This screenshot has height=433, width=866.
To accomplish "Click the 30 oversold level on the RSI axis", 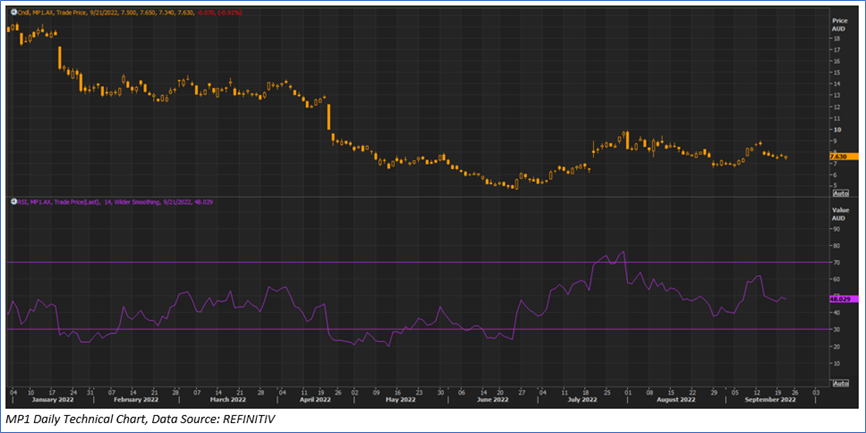I will click(837, 330).
